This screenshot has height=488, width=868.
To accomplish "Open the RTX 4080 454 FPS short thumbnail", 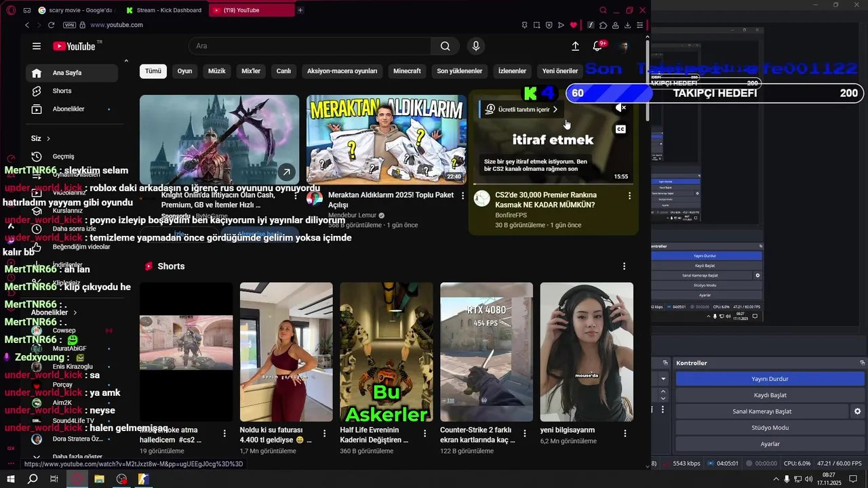I will (486, 352).
